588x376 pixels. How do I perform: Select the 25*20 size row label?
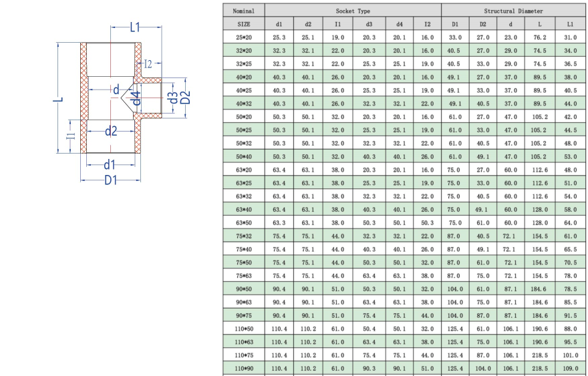243,37
